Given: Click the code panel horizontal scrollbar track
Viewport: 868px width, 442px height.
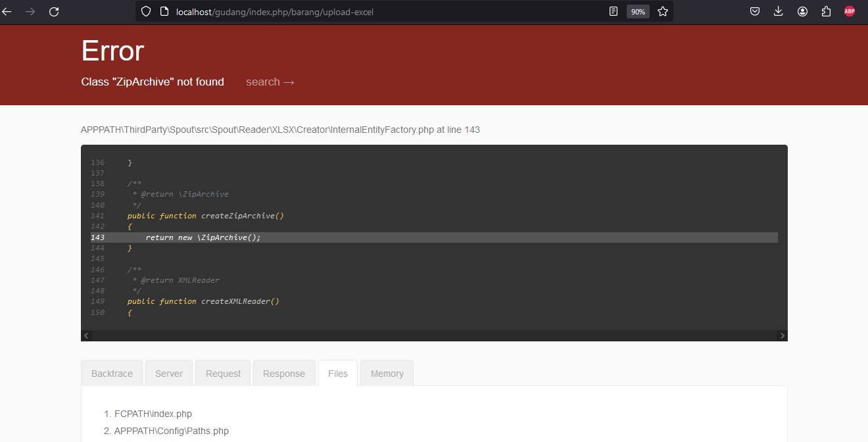Looking at the screenshot, I should pos(434,335).
